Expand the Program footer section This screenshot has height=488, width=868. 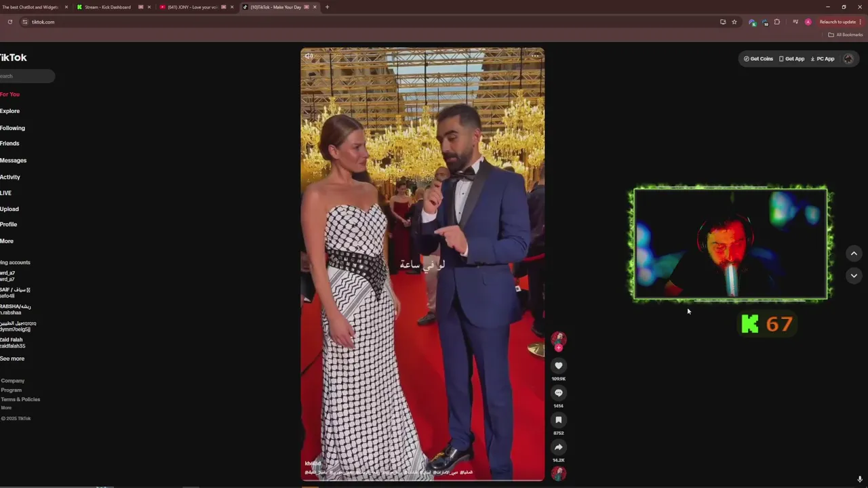coord(11,390)
